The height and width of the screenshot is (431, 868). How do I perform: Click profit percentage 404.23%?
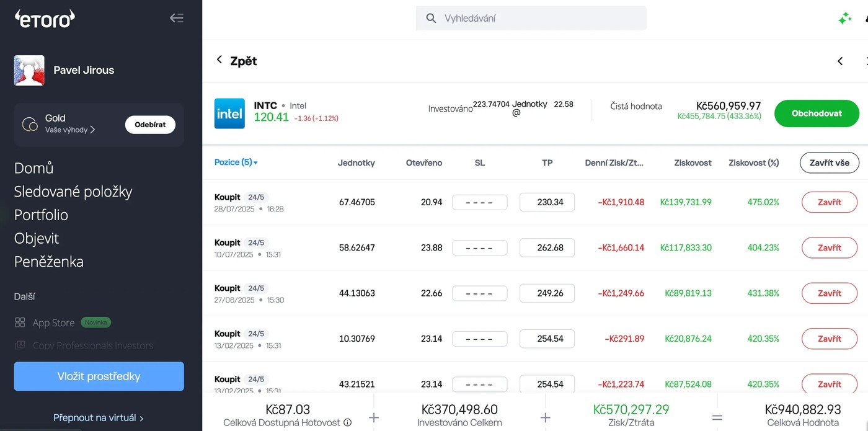point(763,247)
